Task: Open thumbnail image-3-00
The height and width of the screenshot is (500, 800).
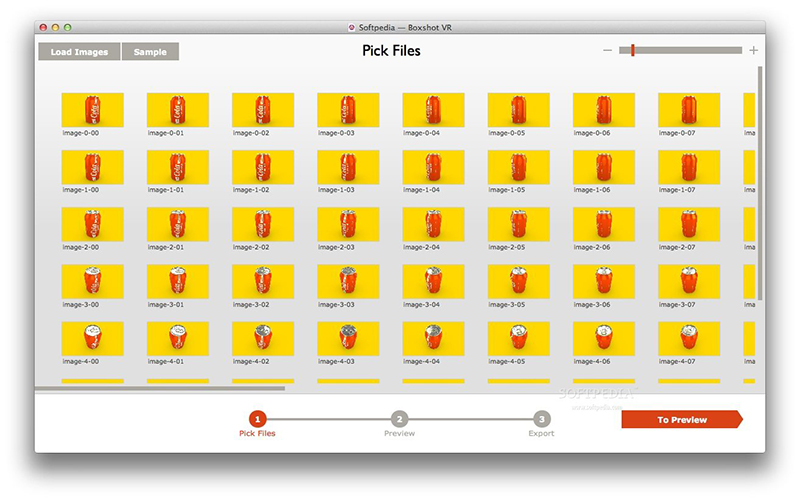Action: coord(92,281)
